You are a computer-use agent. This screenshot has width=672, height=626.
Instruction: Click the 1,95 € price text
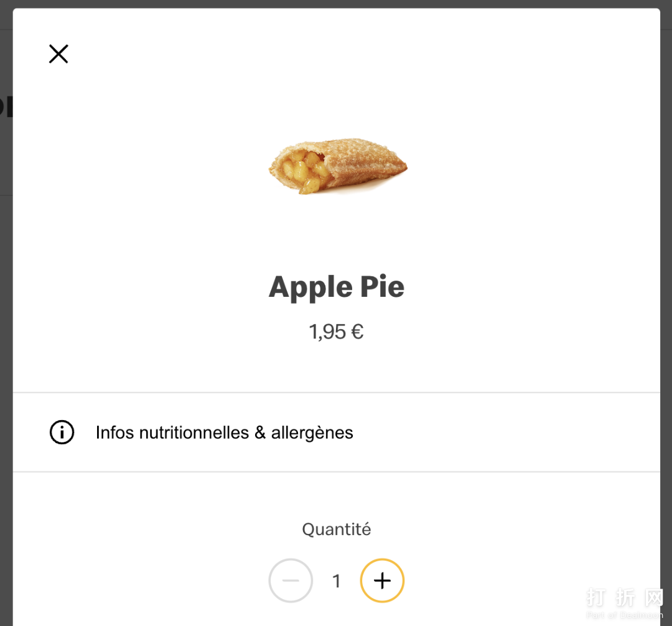[336, 332]
